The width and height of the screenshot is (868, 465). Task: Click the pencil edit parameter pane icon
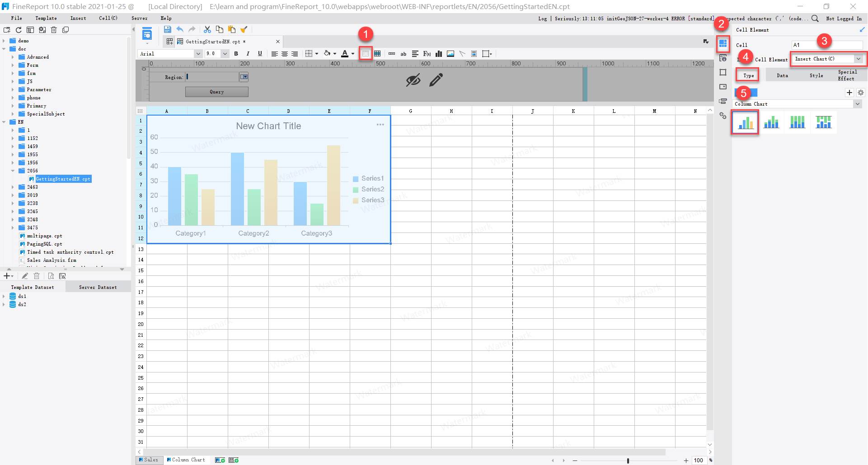[436, 80]
